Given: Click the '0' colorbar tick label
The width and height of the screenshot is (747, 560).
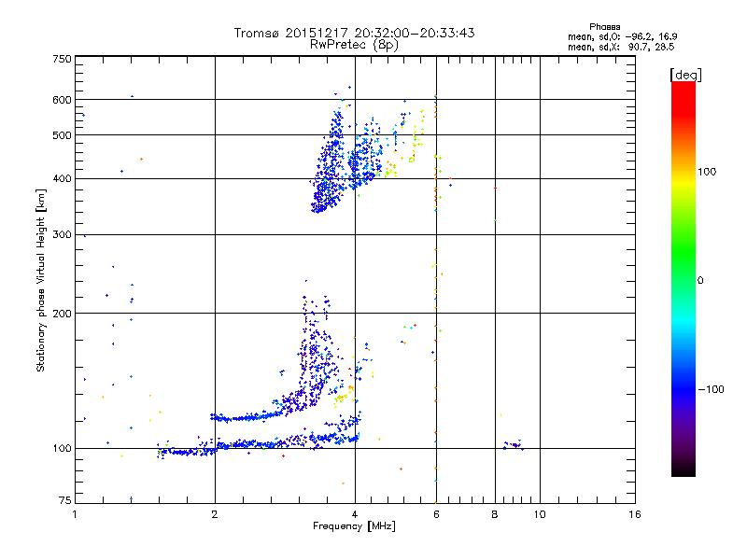Looking at the screenshot, I should click(x=700, y=281).
